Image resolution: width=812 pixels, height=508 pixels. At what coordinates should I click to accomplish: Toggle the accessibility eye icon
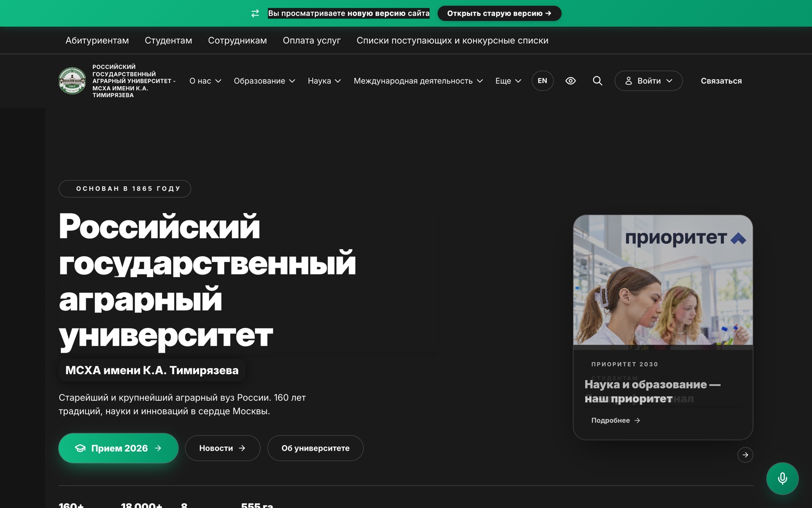click(570, 81)
